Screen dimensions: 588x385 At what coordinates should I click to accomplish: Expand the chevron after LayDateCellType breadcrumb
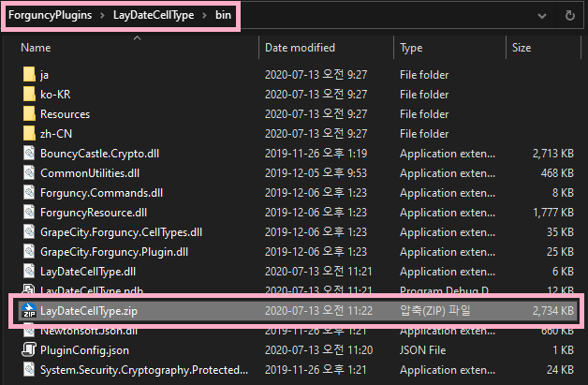click(202, 15)
